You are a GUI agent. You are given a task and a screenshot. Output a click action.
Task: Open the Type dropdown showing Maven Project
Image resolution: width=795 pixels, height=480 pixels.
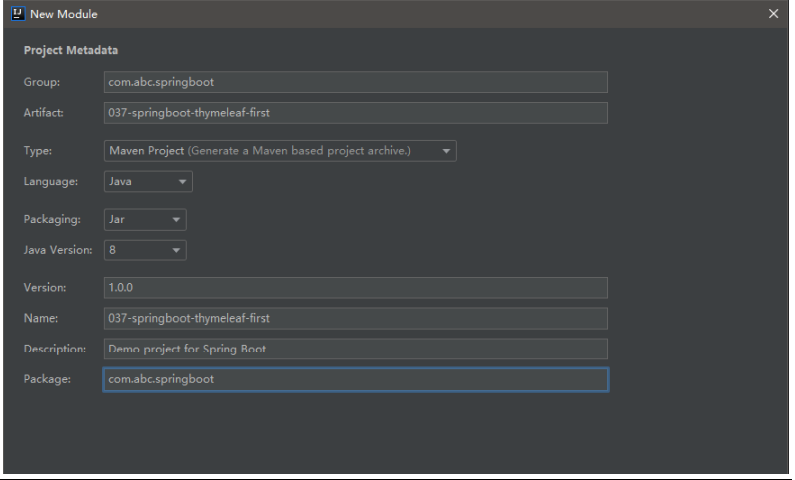point(280,151)
